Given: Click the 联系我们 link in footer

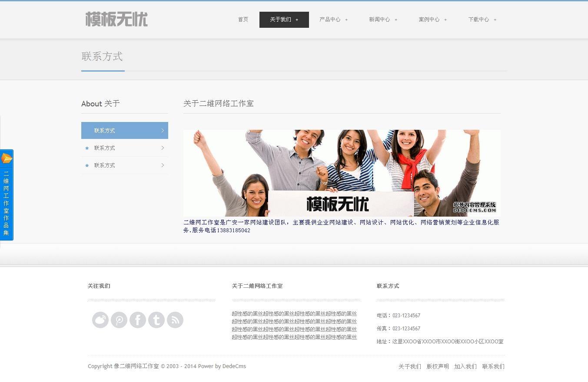Looking at the screenshot, I should click(493, 366).
